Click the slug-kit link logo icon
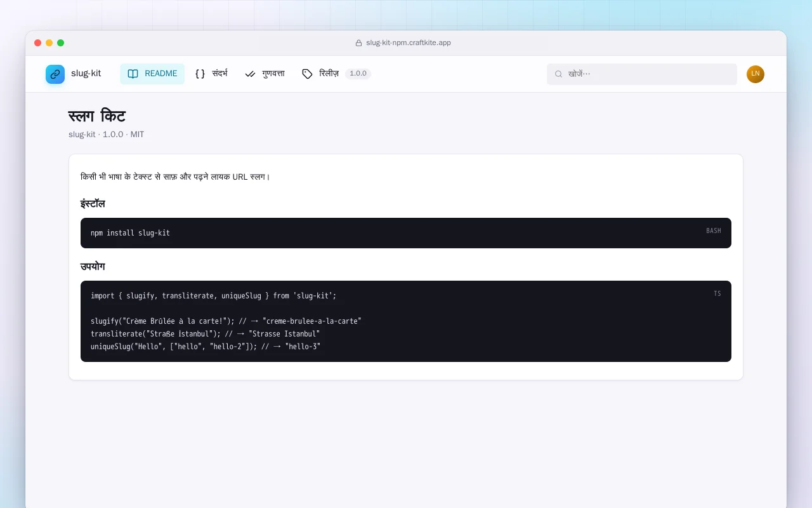 55,74
